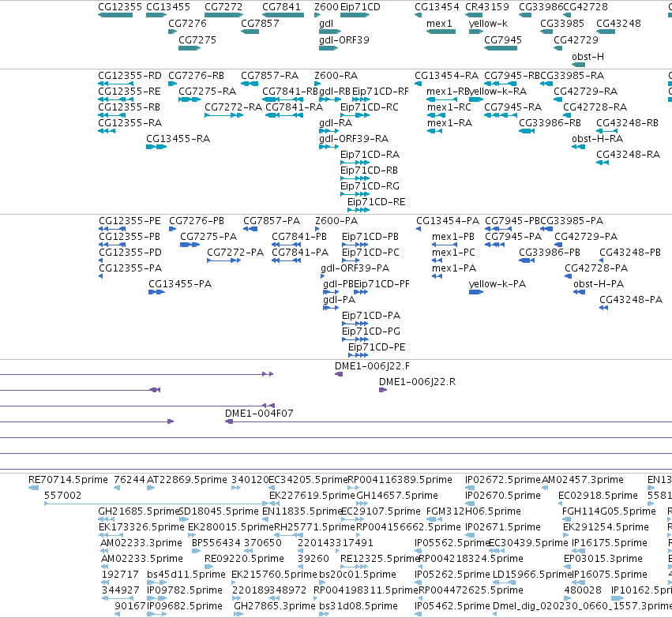The image size is (672, 618).
Task: Select the gdl-ORF39 gene label
Action: pos(344,39)
